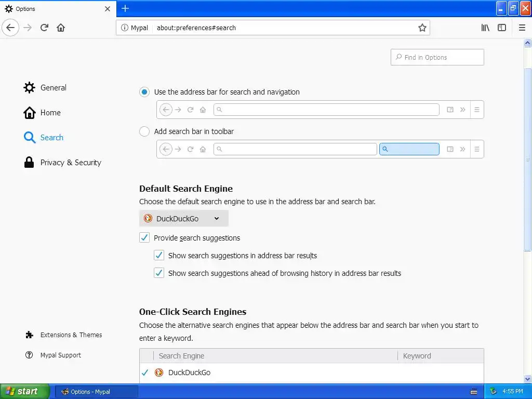
Task: Click the forward navigation arrow
Action: click(28, 28)
